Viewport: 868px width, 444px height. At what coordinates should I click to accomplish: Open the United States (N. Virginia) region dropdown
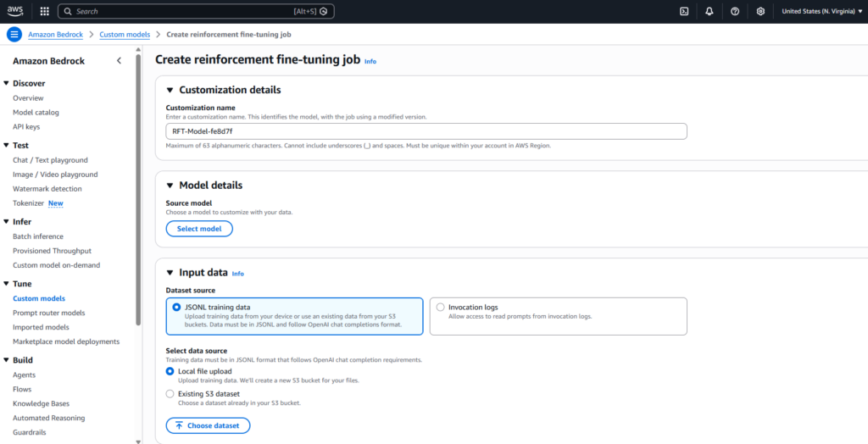(x=820, y=11)
